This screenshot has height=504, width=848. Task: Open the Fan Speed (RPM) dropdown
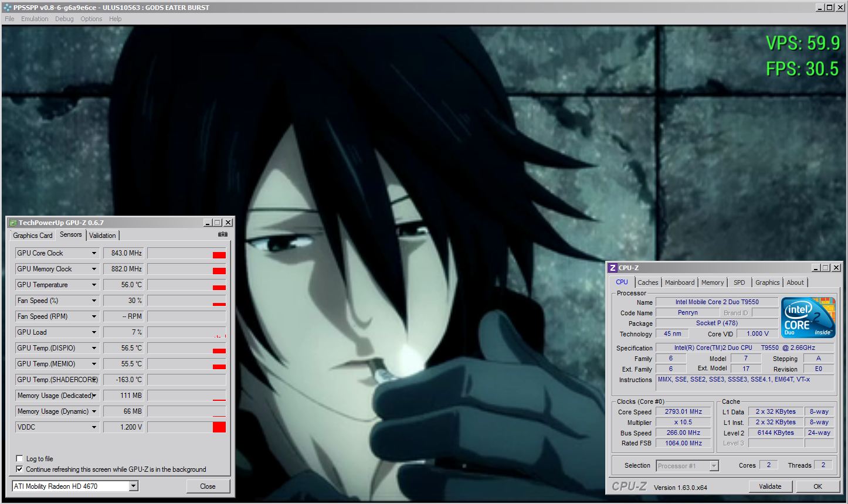tap(93, 316)
